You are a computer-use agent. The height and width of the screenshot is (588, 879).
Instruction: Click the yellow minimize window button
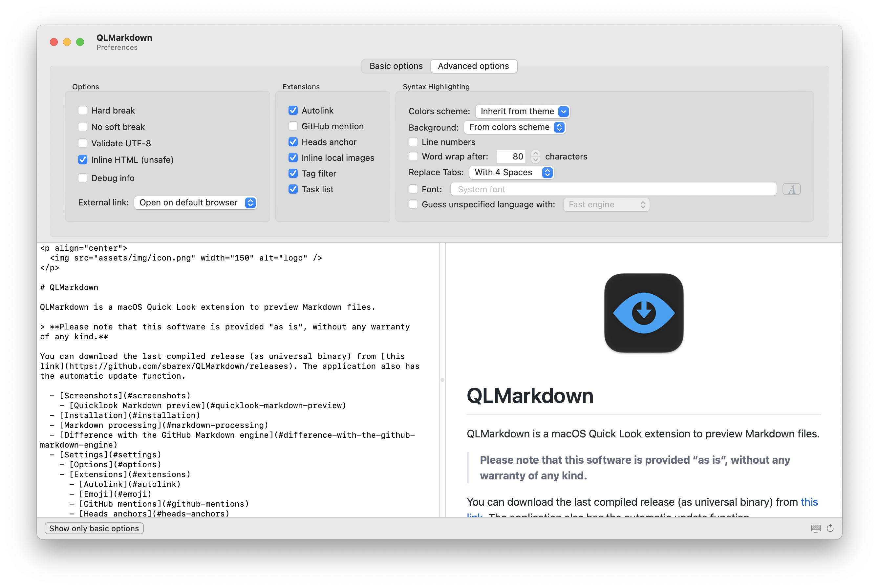(67, 42)
